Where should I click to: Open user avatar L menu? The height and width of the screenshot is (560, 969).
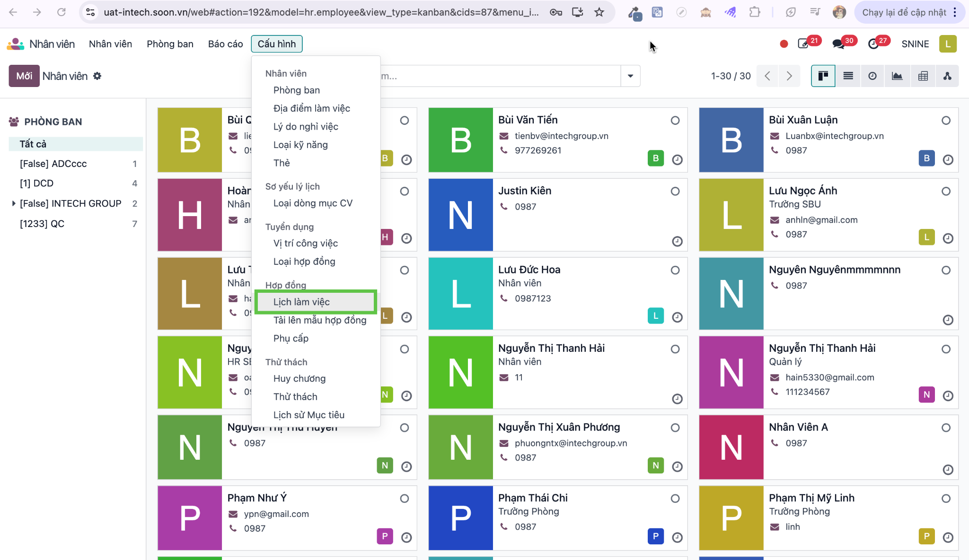pos(948,44)
